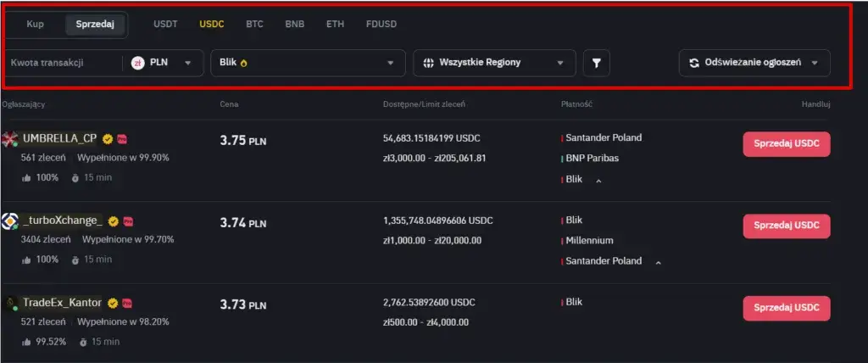
Task: Open the Wszystkie Regiony dropdown
Action: pyautogui.click(x=494, y=63)
